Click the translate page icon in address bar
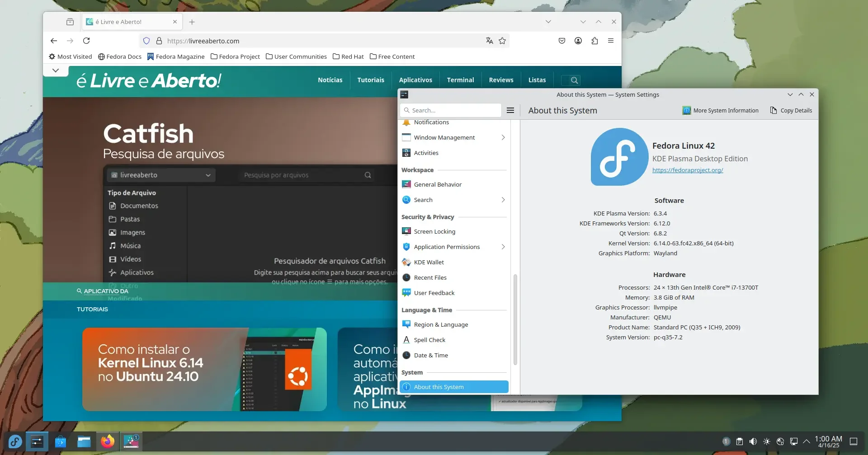 click(489, 41)
